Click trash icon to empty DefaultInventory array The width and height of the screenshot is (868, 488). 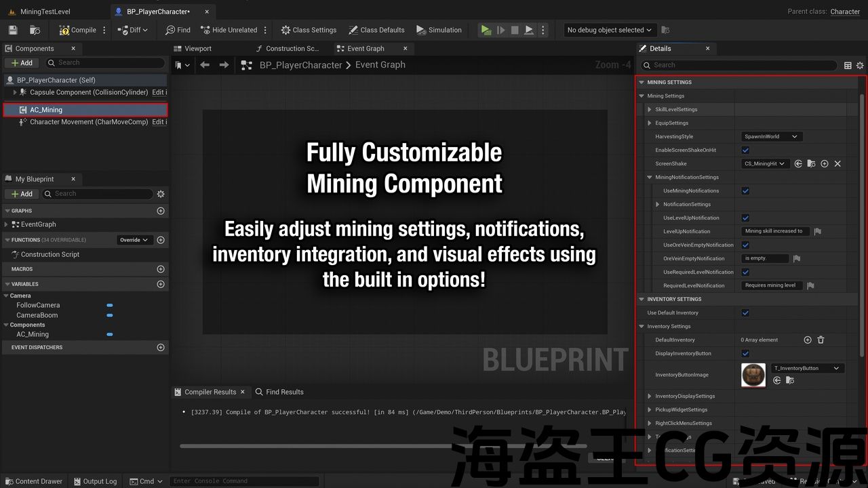pos(821,340)
